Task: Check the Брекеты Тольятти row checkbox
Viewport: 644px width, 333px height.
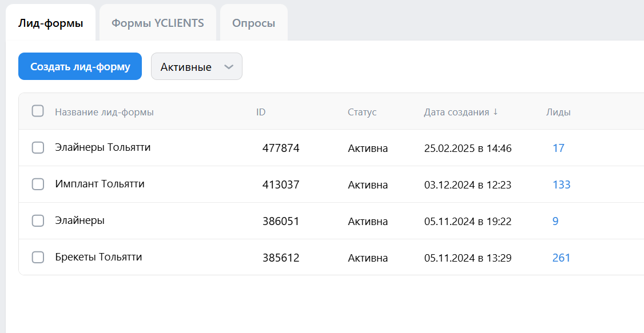Action: (x=38, y=258)
